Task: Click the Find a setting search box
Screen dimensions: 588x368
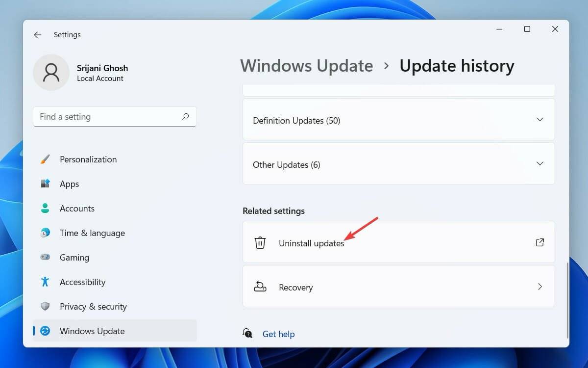Action: point(115,116)
